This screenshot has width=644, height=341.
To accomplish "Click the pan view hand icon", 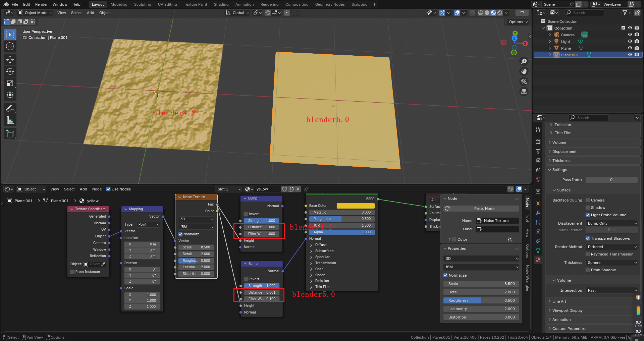I will click(x=524, y=71).
